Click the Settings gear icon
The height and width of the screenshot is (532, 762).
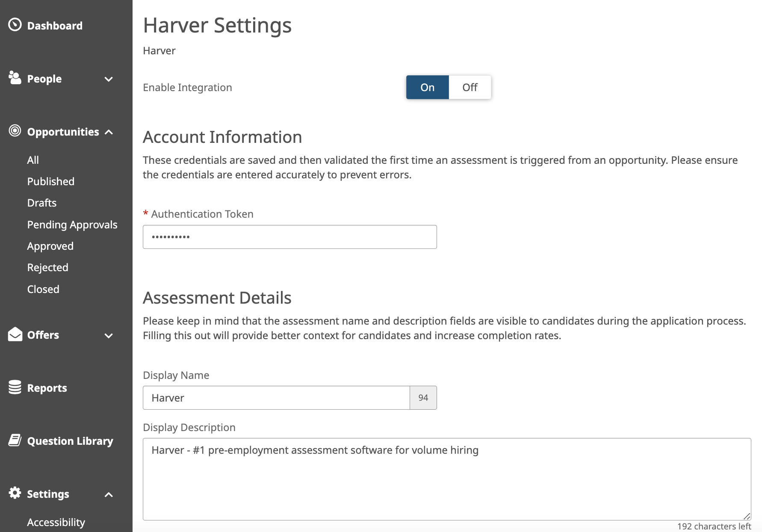(x=15, y=493)
